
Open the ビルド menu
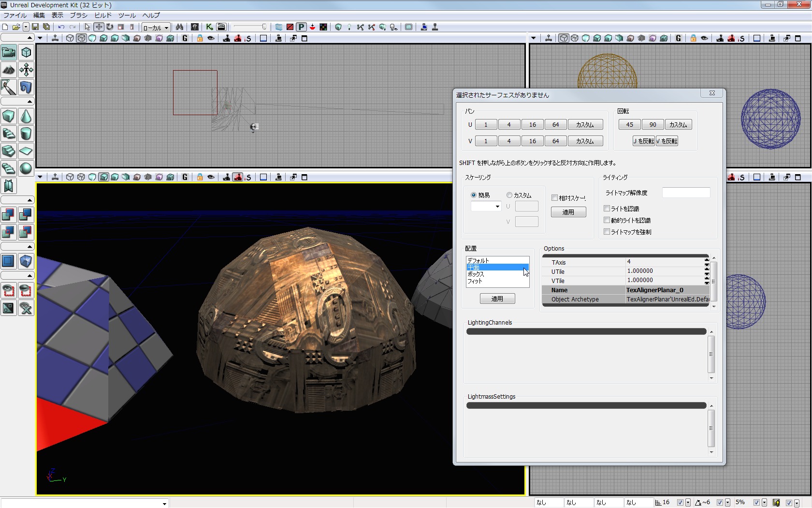click(102, 15)
